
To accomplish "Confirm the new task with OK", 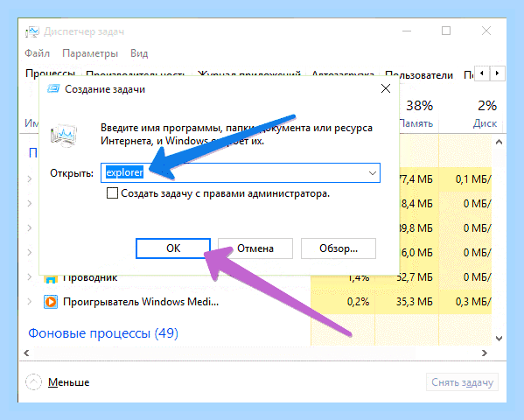I will [x=173, y=248].
